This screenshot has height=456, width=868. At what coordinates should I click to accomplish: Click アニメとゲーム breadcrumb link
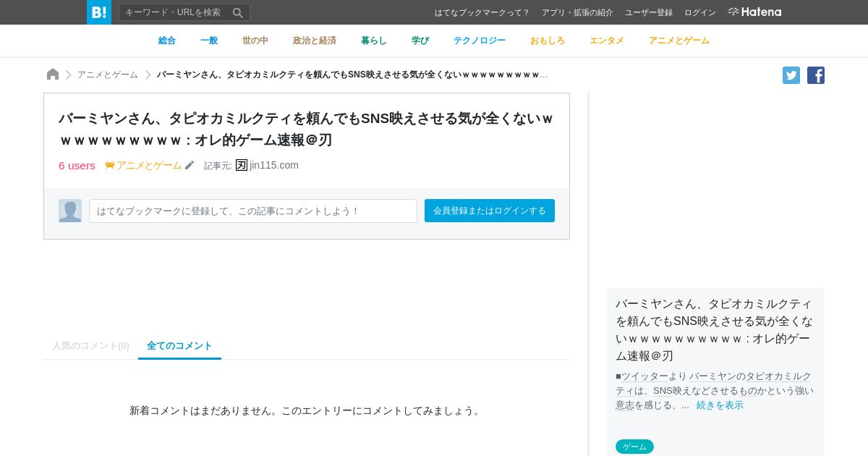coord(108,75)
